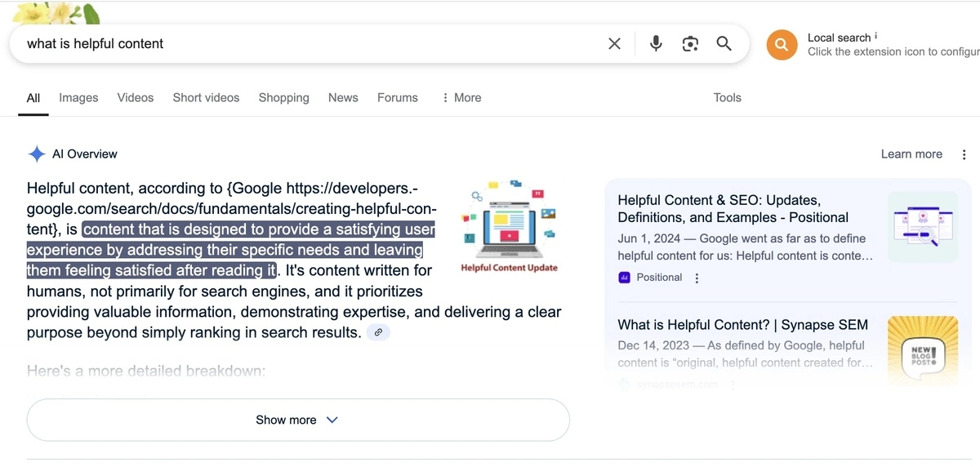The height and width of the screenshot is (467, 980).
Task: Open the Short videos tab
Action: point(206,97)
